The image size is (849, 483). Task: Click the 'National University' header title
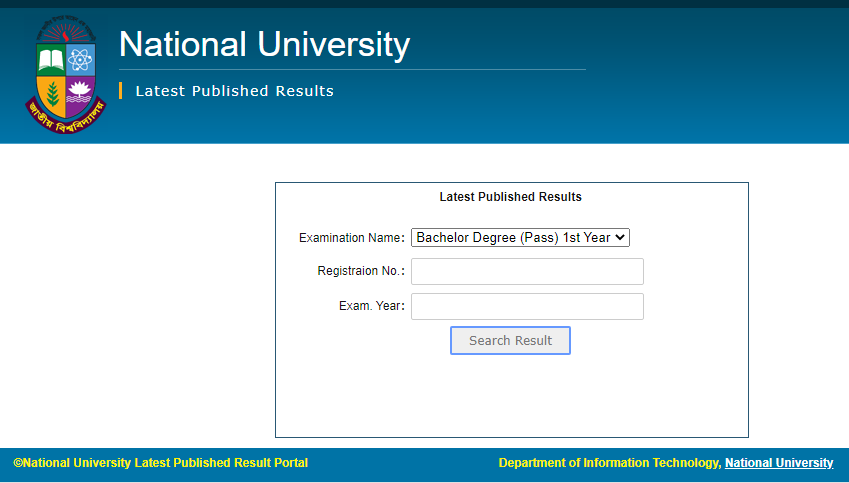click(x=264, y=44)
